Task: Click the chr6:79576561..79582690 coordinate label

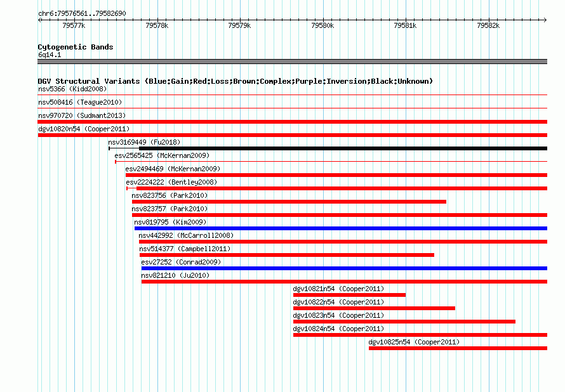Action: coord(82,14)
